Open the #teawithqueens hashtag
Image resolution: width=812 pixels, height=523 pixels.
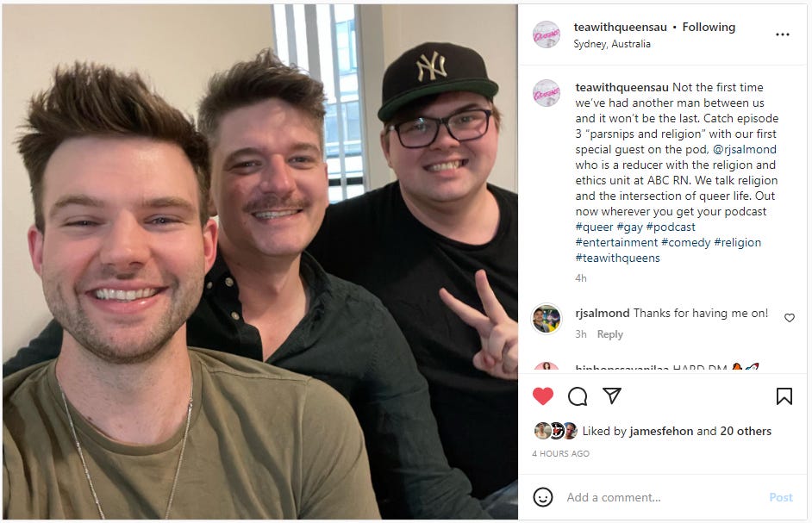[617, 258]
